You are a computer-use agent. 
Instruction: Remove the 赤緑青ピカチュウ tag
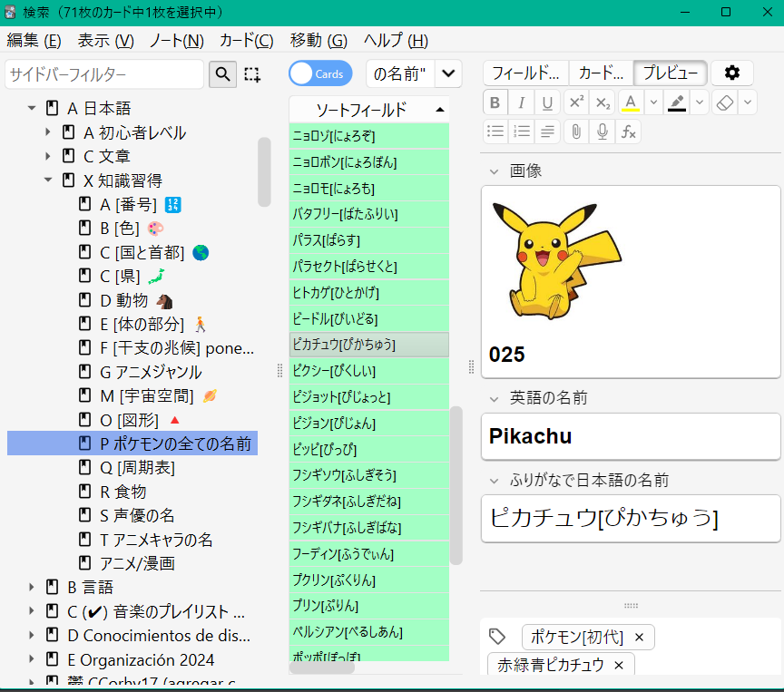(619, 665)
